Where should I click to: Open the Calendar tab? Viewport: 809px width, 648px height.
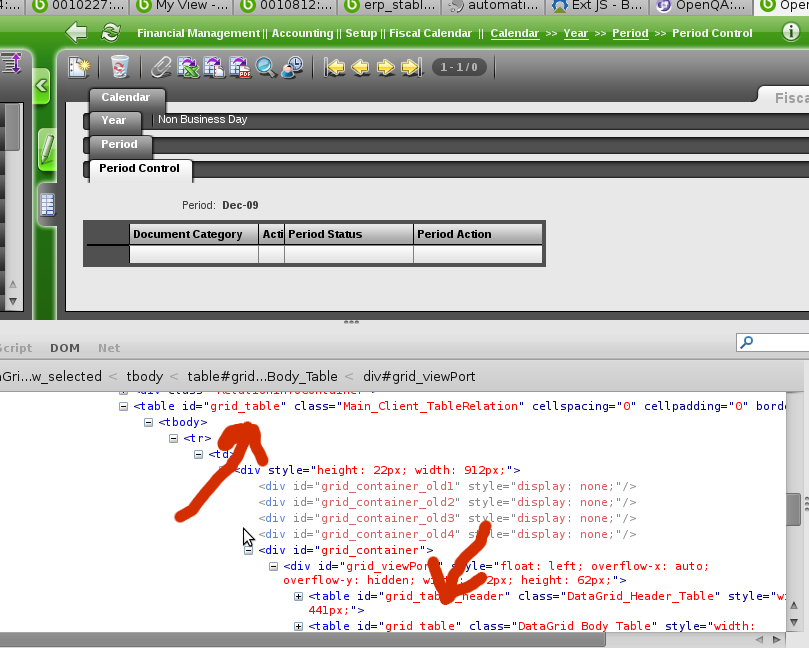(125, 98)
